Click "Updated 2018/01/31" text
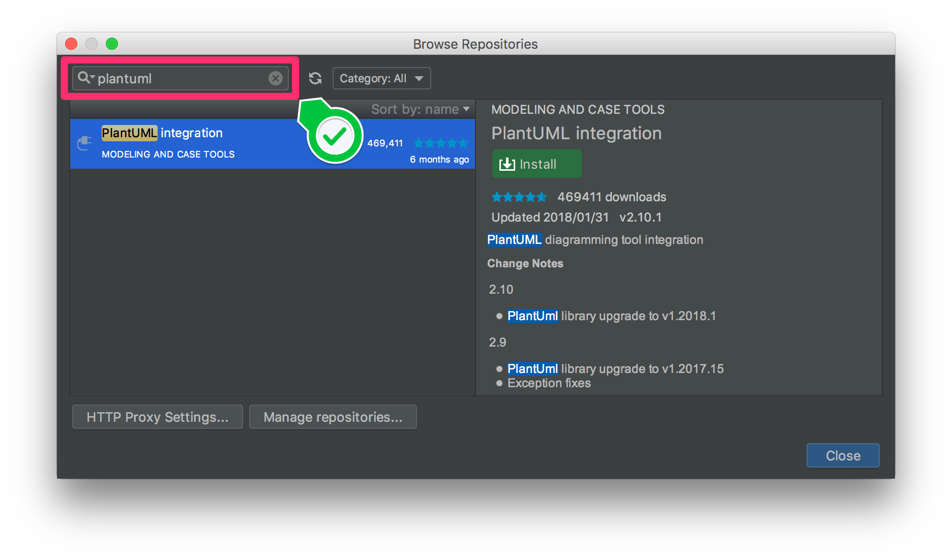952x560 pixels. click(x=550, y=217)
